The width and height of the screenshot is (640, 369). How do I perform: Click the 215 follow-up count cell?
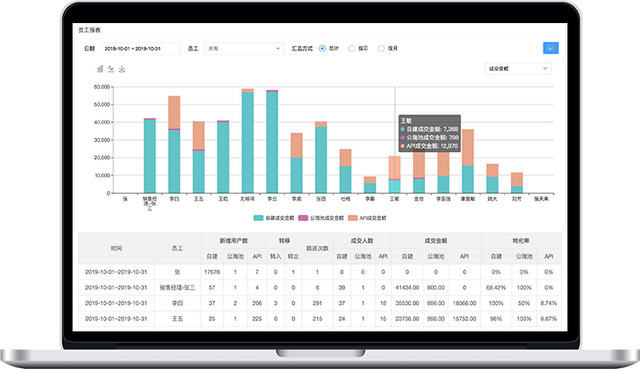318,319
